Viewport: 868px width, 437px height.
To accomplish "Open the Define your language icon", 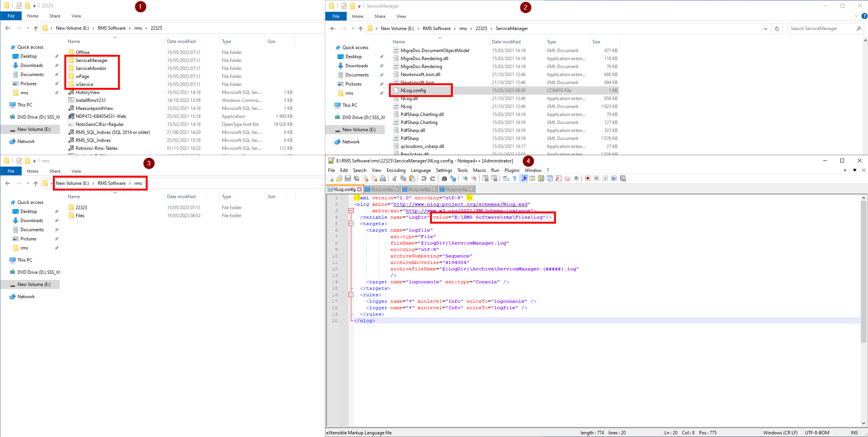I will tap(532, 178).
